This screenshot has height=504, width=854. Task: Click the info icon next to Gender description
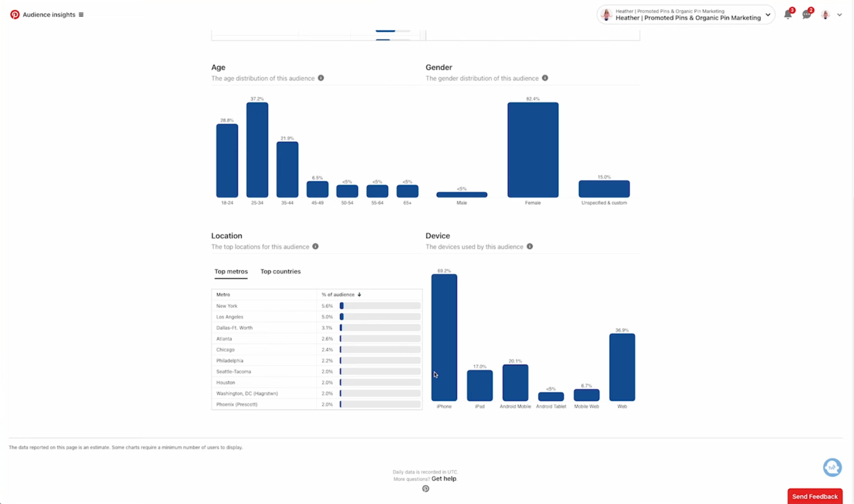coord(545,78)
